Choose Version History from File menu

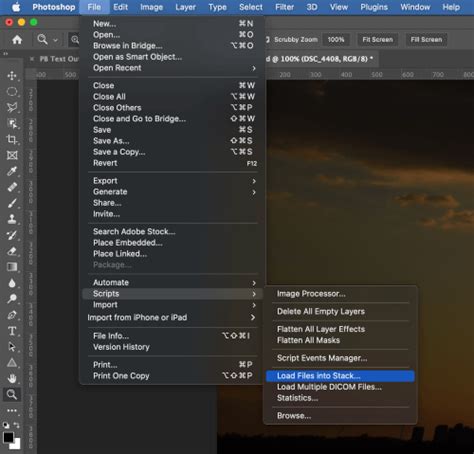[173, 347]
